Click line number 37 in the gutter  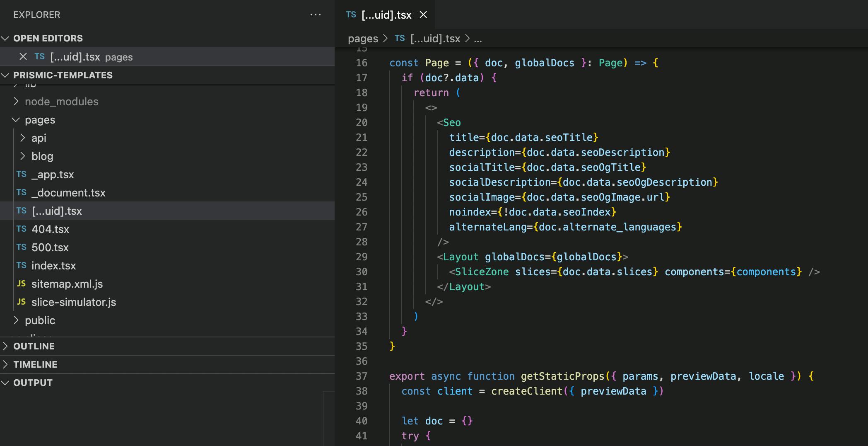pos(362,376)
